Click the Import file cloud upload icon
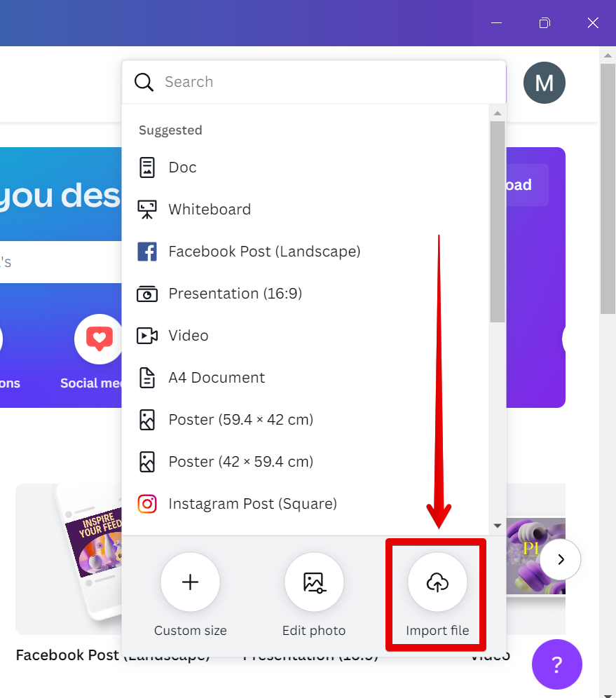616x698 pixels. click(x=437, y=582)
